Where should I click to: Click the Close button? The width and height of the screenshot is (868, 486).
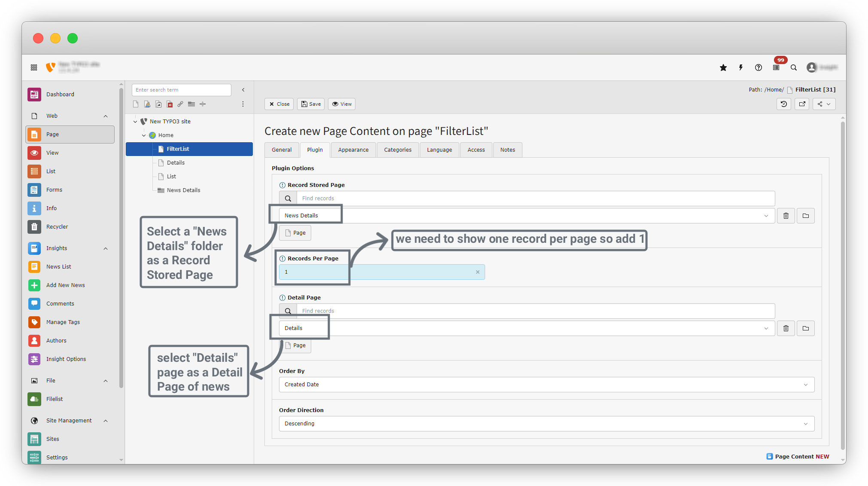coord(279,104)
